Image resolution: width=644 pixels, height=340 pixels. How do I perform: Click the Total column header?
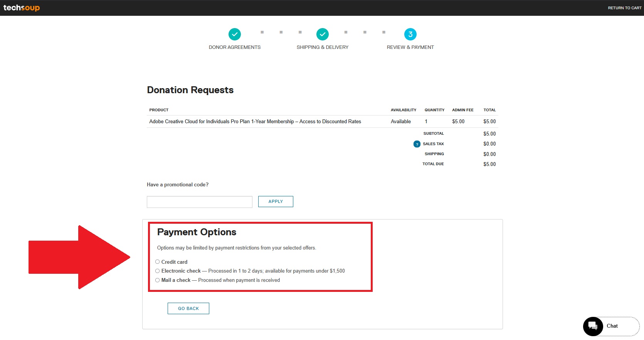coord(489,110)
